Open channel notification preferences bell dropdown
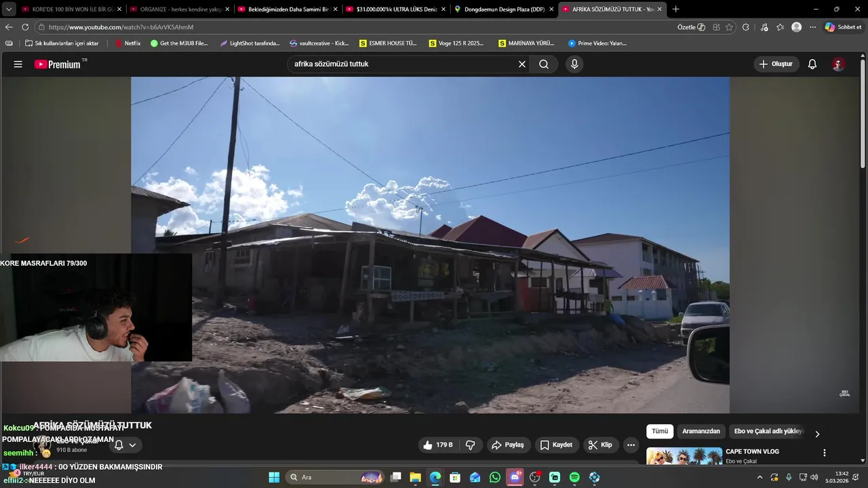 [125, 445]
